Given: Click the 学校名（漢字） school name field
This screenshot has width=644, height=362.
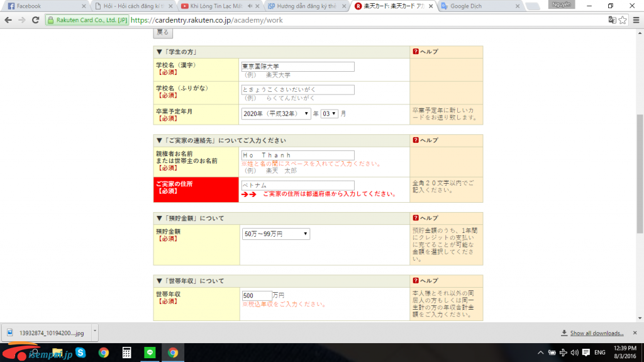Looking at the screenshot, I should click(x=297, y=66).
